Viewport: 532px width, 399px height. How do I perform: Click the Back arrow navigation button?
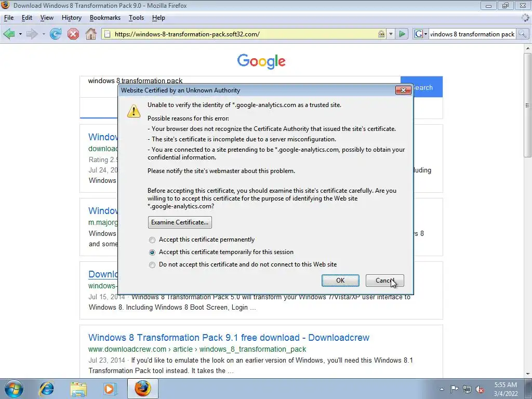[9, 34]
